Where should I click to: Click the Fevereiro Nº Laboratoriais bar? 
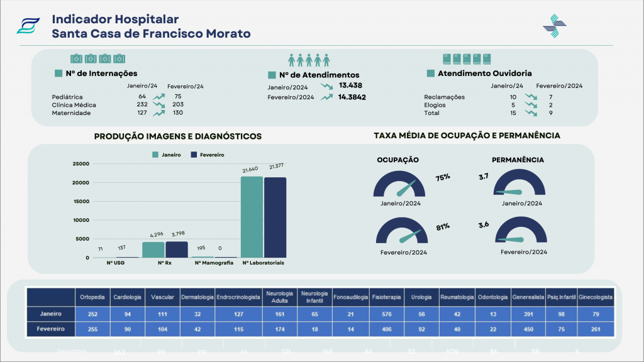pyautogui.click(x=275, y=217)
